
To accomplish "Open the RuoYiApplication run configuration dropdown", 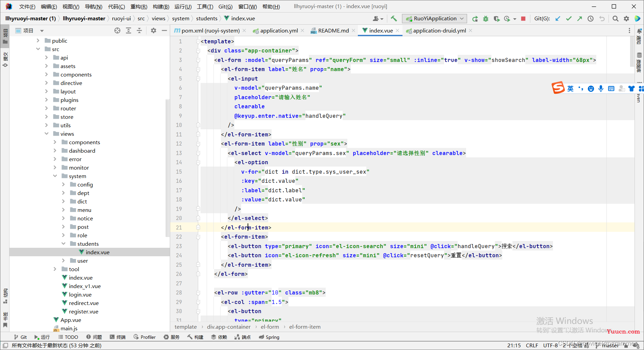I will [x=435, y=19].
